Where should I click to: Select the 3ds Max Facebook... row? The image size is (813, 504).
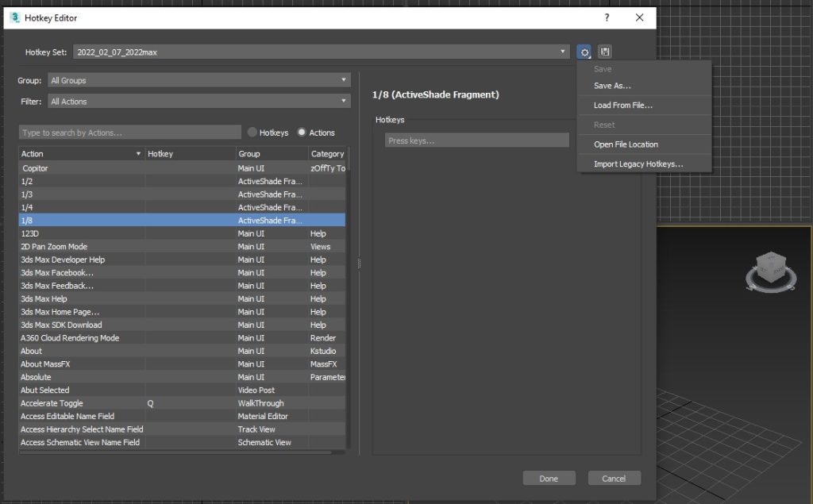tap(182, 272)
